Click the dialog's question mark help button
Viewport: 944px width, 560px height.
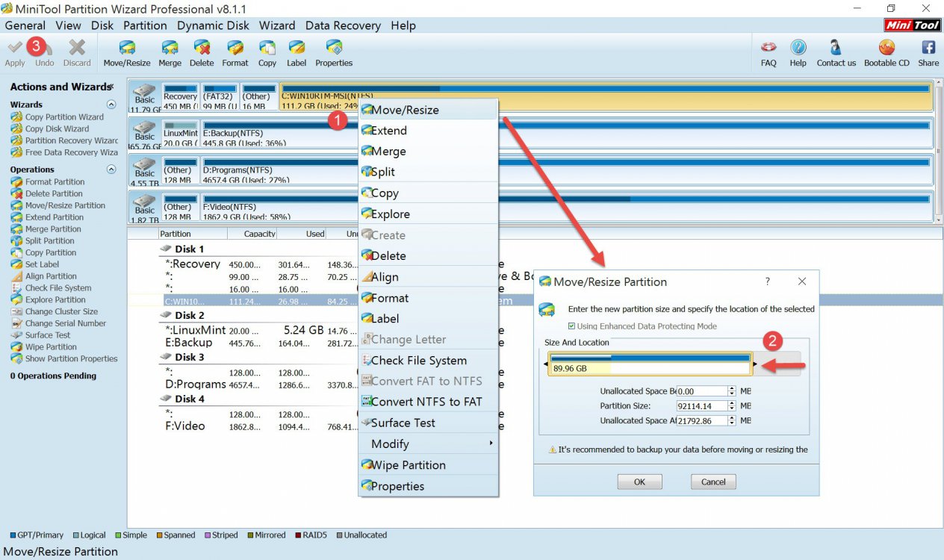point(768,282)
